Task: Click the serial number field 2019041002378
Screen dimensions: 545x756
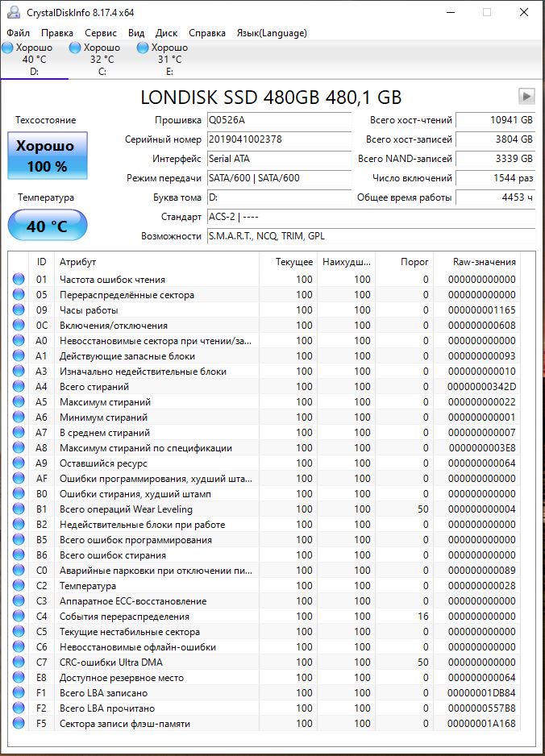Action: pyautogui.click(x=279, y=139)
